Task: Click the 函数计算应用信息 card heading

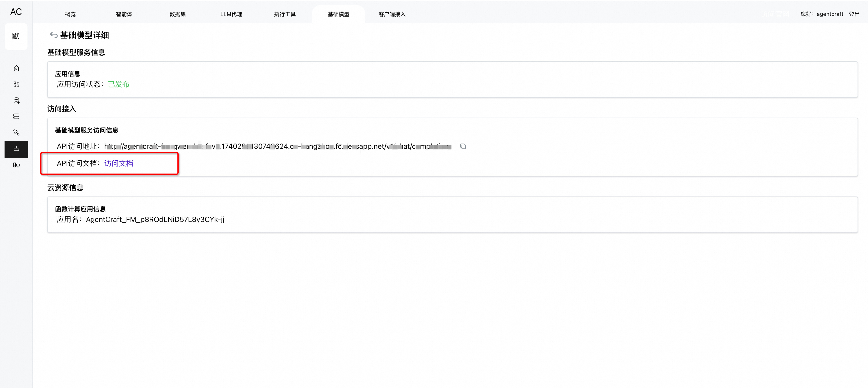Action: [x=80, y=209]
